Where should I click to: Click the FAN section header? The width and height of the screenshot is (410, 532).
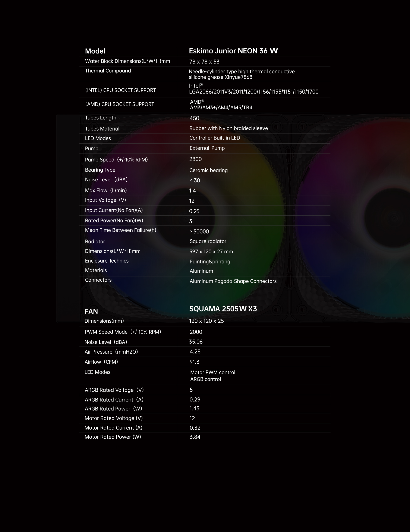point(91,311)
